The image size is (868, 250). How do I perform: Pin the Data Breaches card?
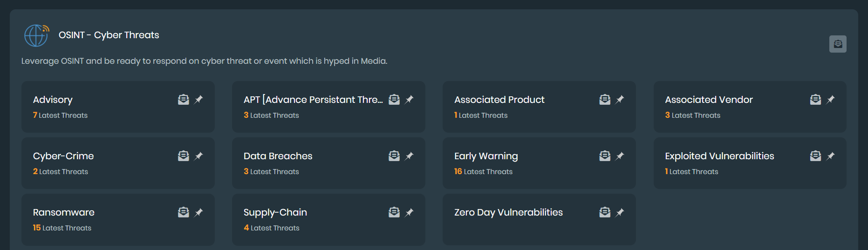coord(410,156)
